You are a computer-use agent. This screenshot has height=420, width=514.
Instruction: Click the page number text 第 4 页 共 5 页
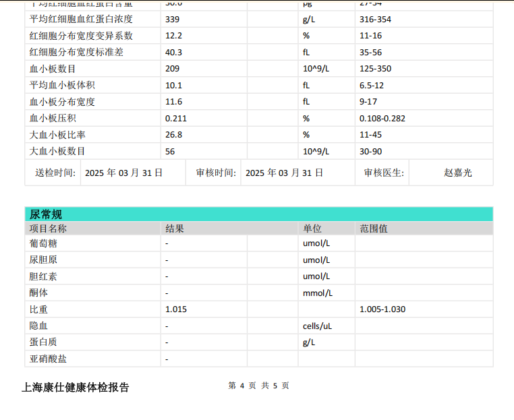[258, 386]
